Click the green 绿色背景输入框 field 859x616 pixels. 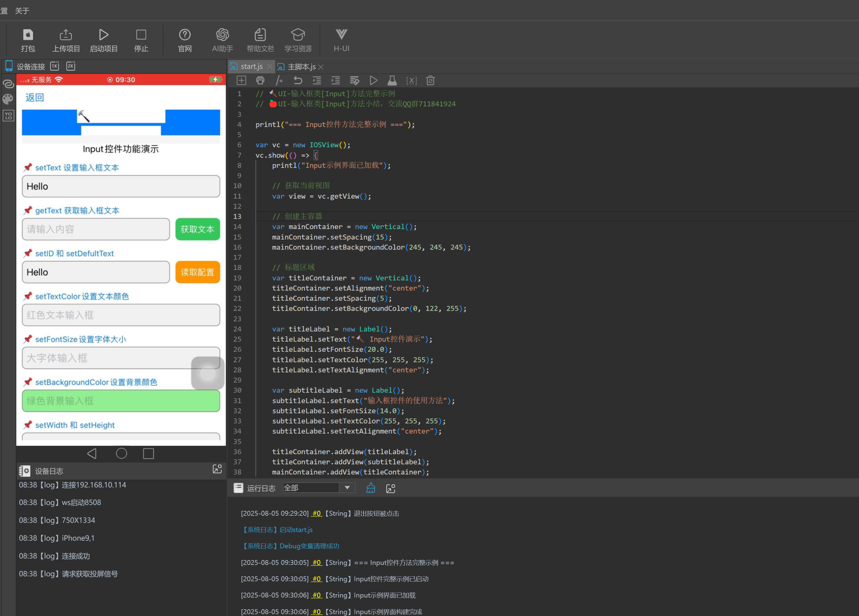(121, 401)
